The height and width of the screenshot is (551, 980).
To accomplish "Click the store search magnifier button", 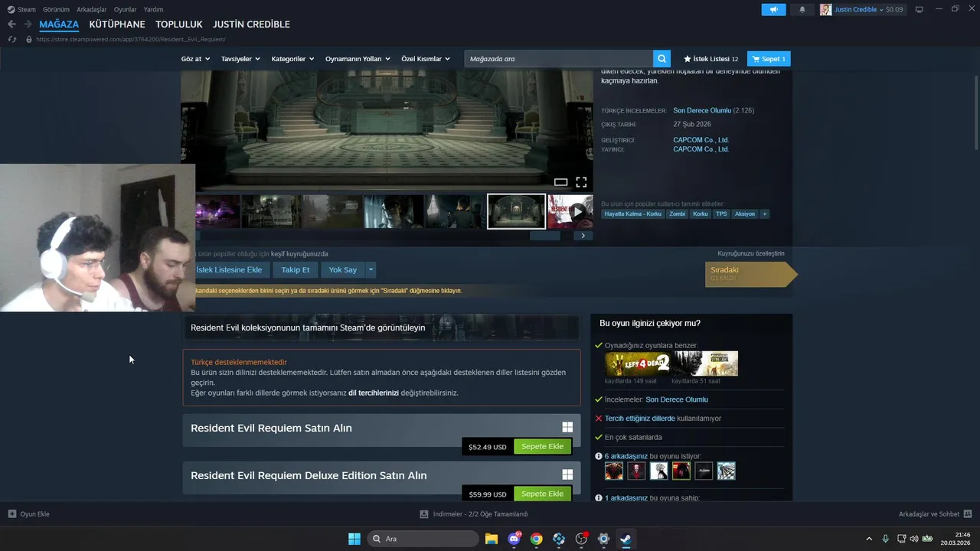I will point(661,59).
